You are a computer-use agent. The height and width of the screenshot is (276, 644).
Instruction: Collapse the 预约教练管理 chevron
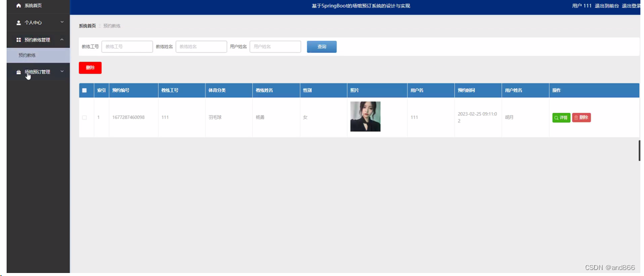point(62,40)
